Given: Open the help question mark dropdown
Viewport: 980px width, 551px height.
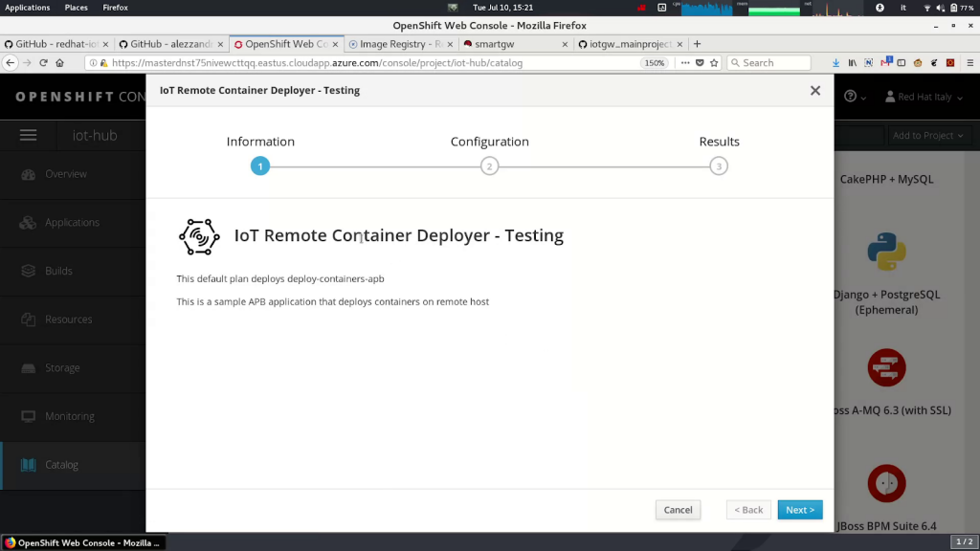Looking at the screenshot, I should [x=854, y=97].
